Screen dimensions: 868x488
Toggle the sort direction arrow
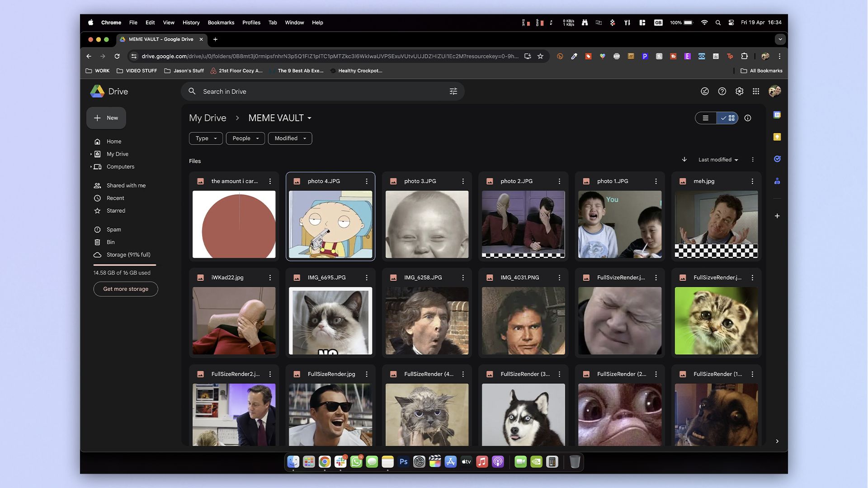pyautogui.click(x=684, y=160)
